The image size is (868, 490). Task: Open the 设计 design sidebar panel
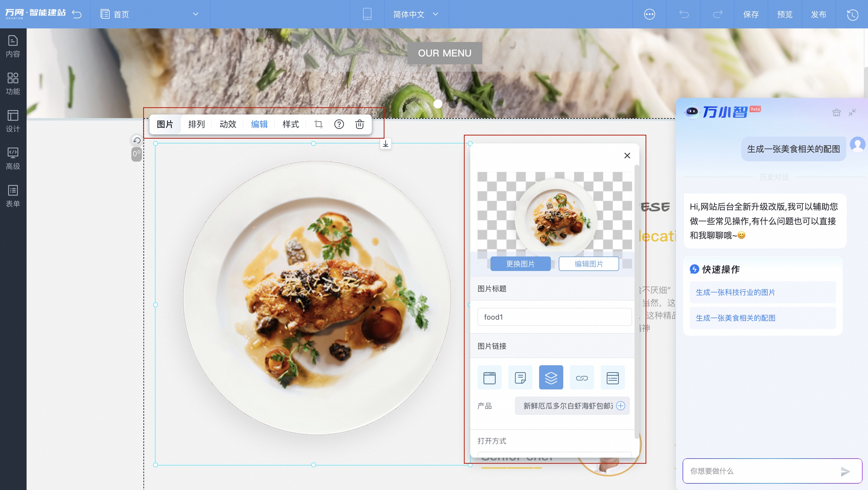click(13, 121)
